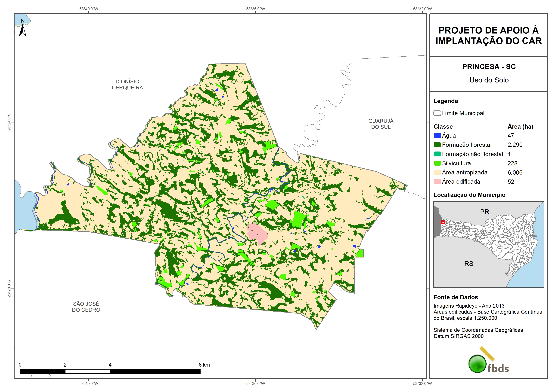Click the RS label in locator map

469,264
